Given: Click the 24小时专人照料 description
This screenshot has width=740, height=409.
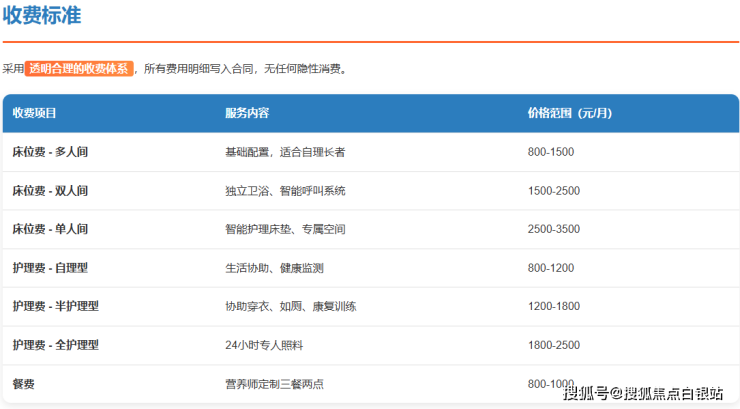Looking at the screenshot, I should (267, 345).
